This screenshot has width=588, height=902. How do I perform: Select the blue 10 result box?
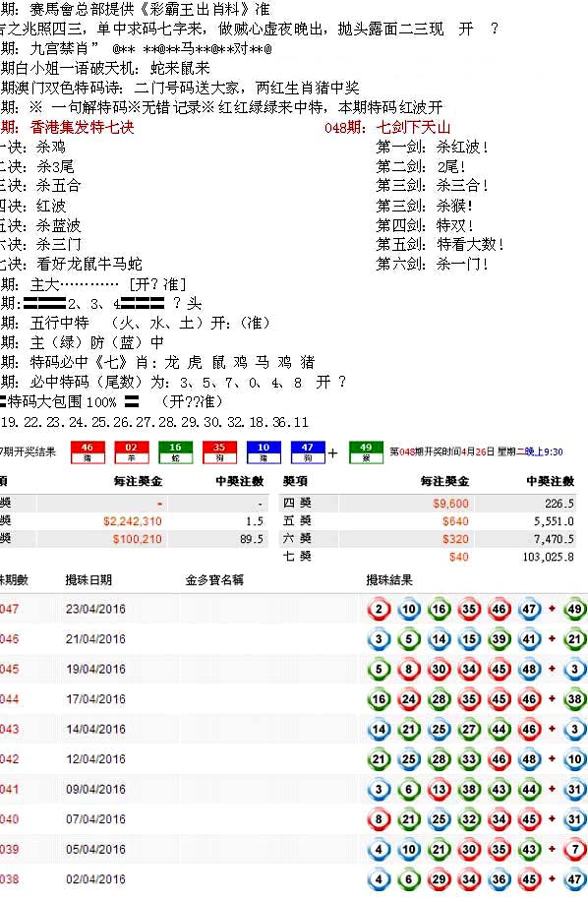point(264,452)
